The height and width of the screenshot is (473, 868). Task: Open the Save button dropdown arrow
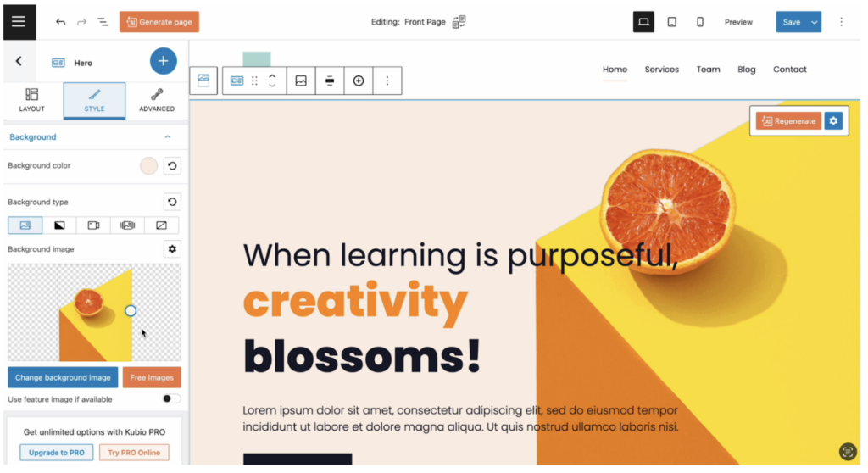[x=814, y=22]
